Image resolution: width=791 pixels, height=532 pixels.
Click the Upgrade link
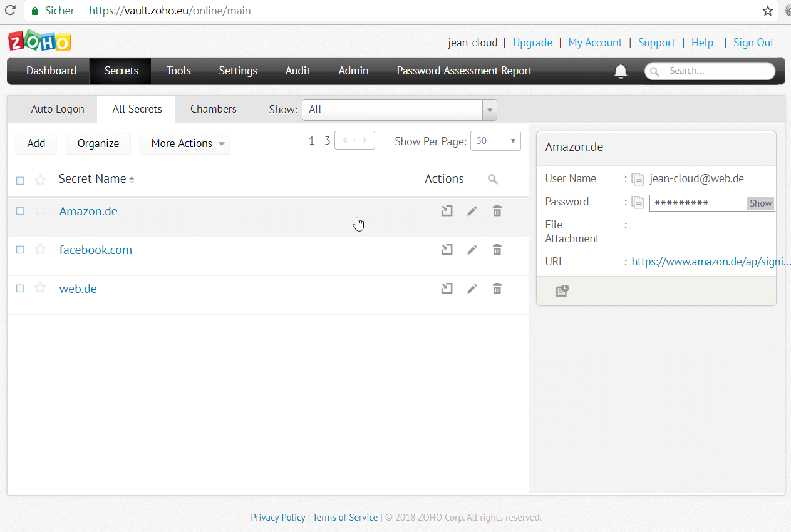[532, 43]
